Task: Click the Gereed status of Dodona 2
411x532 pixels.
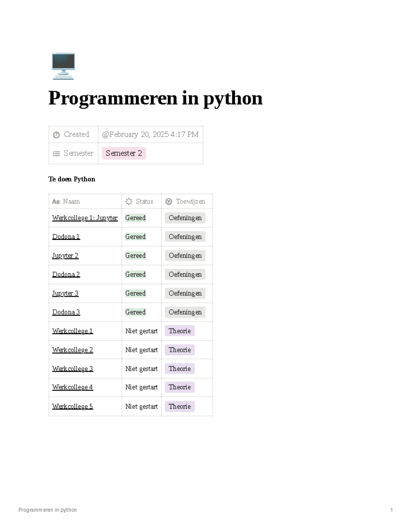Action: (x=136, y=274)
